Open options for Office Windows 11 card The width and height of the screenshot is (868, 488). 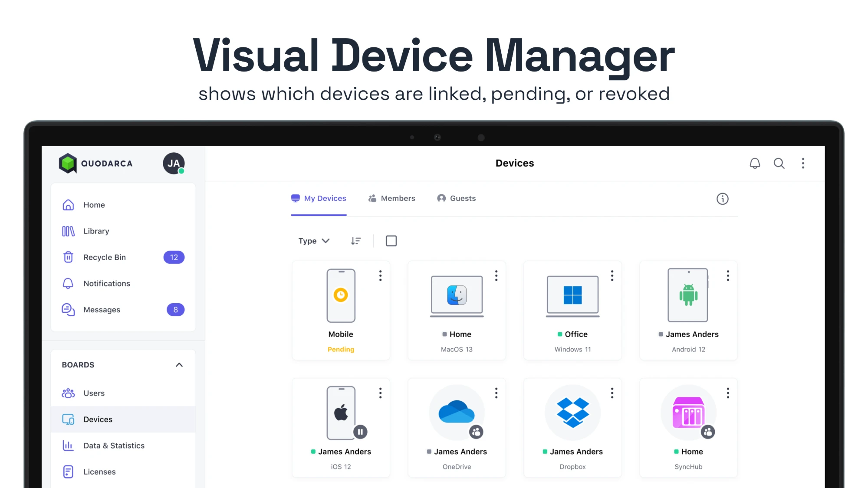tap(612, 276)
